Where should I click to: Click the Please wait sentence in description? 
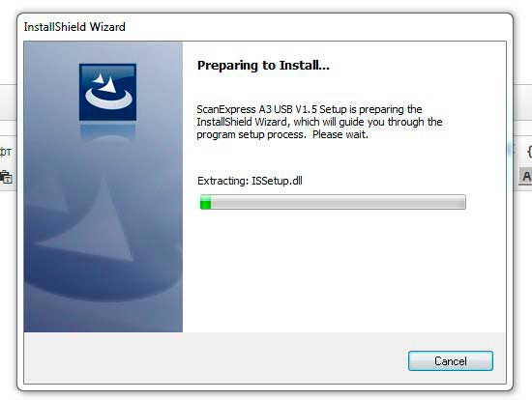(x=340, y=134)
